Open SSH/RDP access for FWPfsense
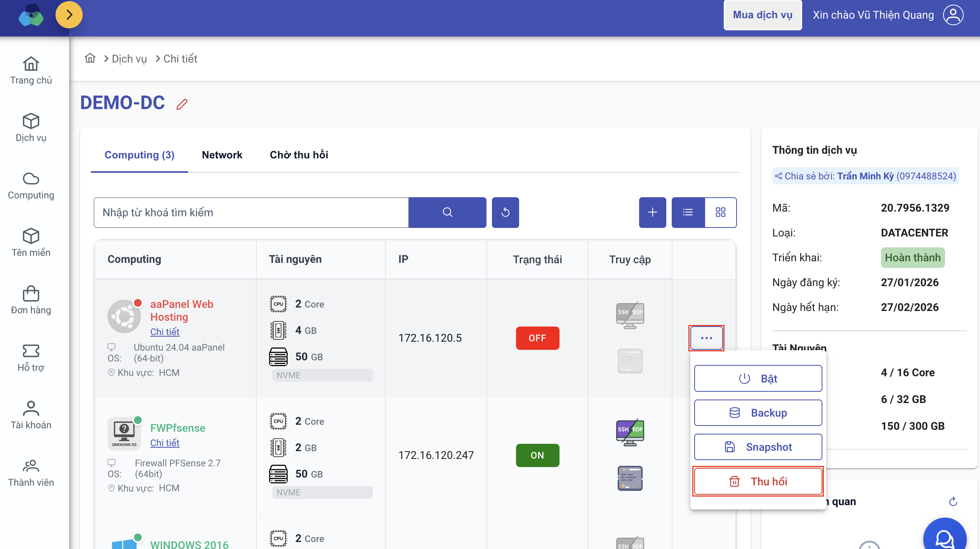 pyautogui.click(x=630, y=433)
